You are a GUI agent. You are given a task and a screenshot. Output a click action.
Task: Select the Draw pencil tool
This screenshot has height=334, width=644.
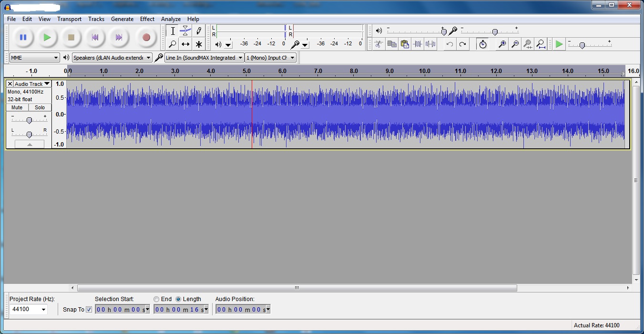(199, 31)
